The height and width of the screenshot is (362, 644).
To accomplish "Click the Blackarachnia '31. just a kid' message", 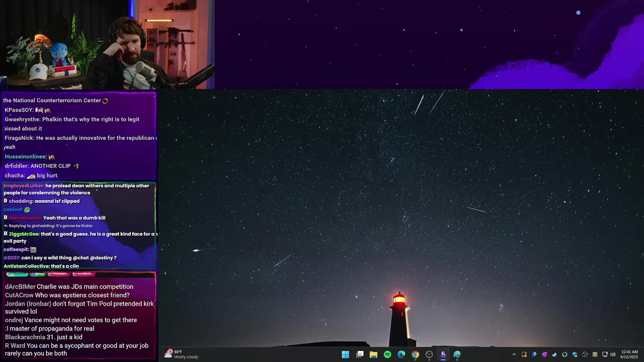I will click(x=44, y=337).
